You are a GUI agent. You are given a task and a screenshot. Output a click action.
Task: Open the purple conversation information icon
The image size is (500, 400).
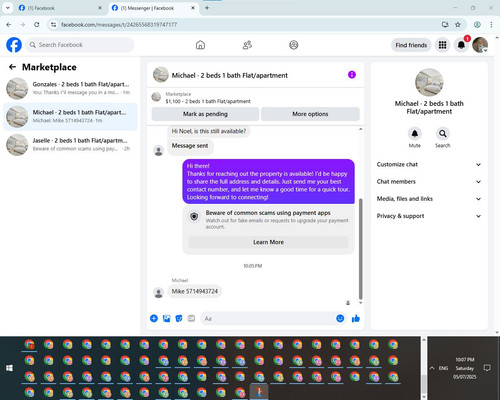point(352,75)
